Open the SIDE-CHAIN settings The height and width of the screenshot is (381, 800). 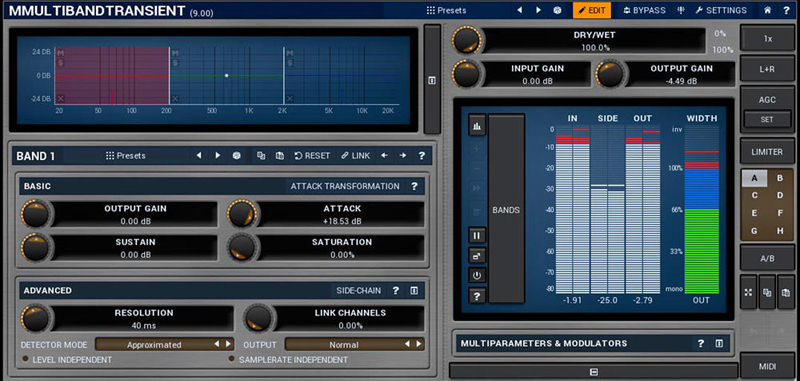(x=358, y=291)
